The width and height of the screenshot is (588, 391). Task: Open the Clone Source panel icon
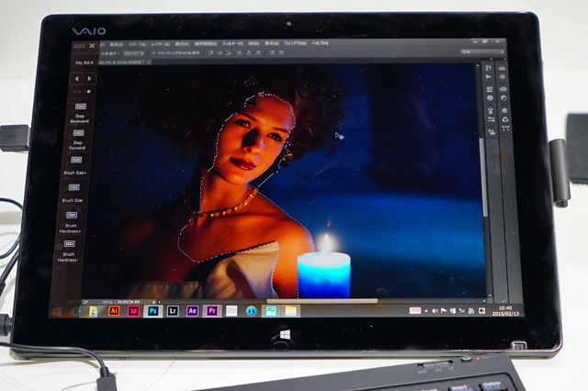click(x=491, y=110)
